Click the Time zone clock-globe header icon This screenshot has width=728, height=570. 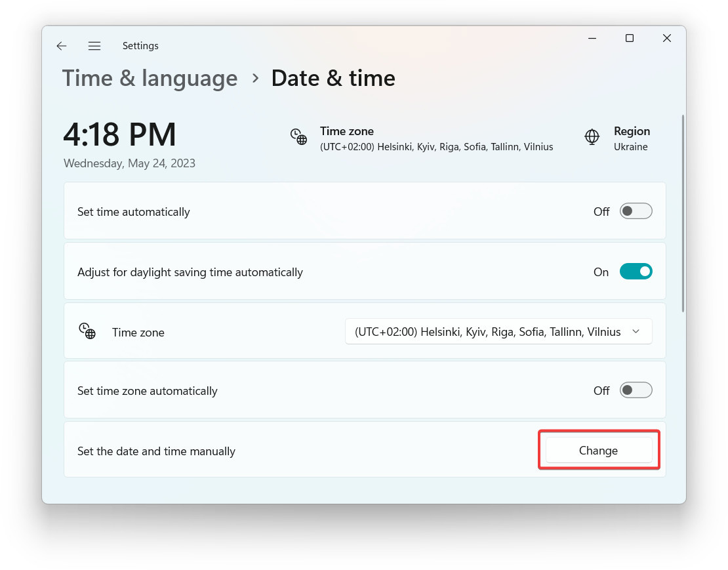pos(298,137)
